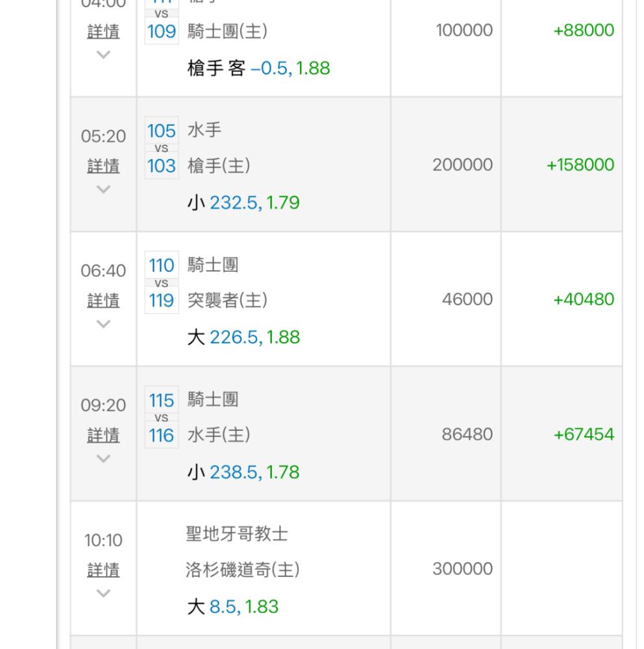The width and height of the screenshot is (644, 649).
Task: Select bet line 小 238.5, 1.78
Action: pos(243,472)
